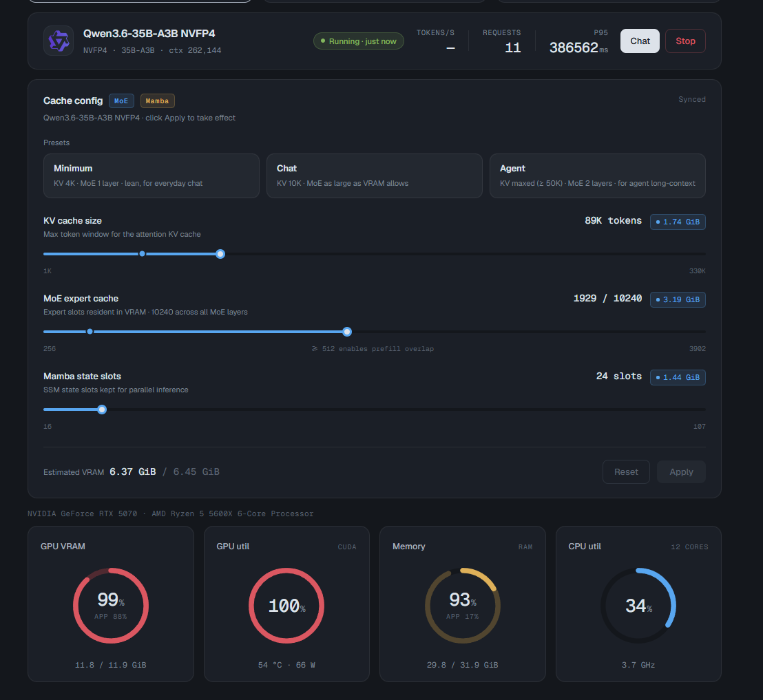Click the GPU util 100% gauge

pyautogui.click(x=286, y=606)
